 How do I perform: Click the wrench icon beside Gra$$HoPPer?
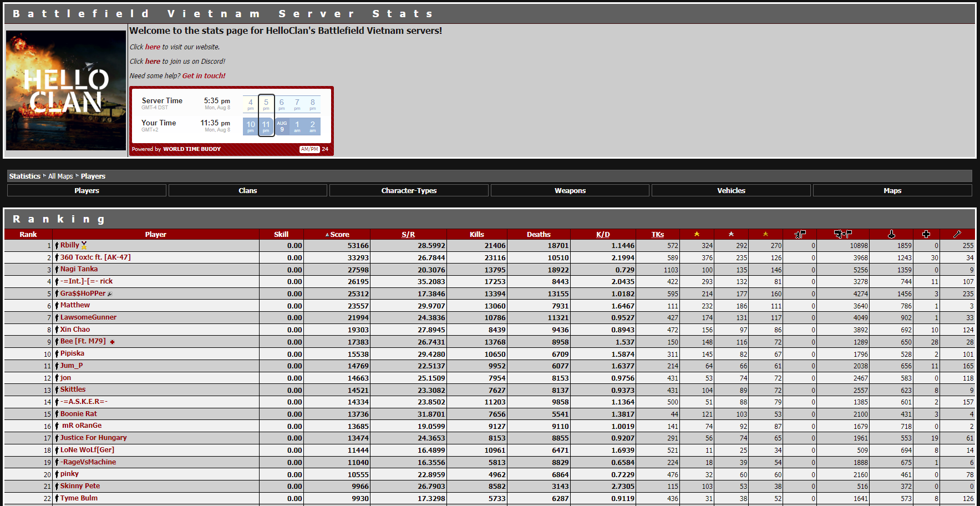coord(110,294)
